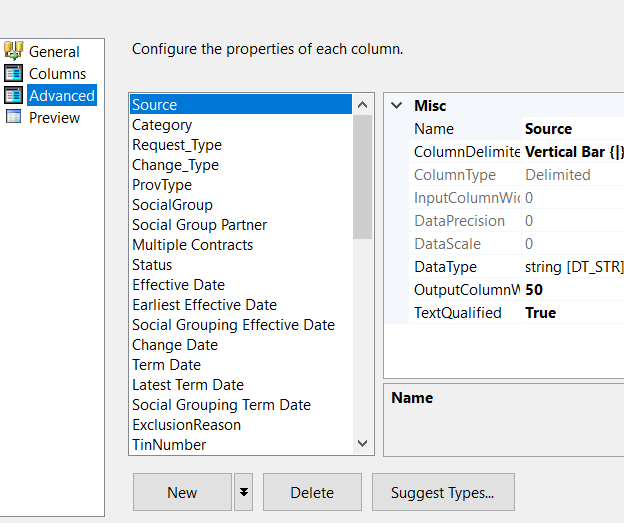624x523 pixels.
Task: Edit the OutputColumnWidth value field
Action: (x=570, y=290)
